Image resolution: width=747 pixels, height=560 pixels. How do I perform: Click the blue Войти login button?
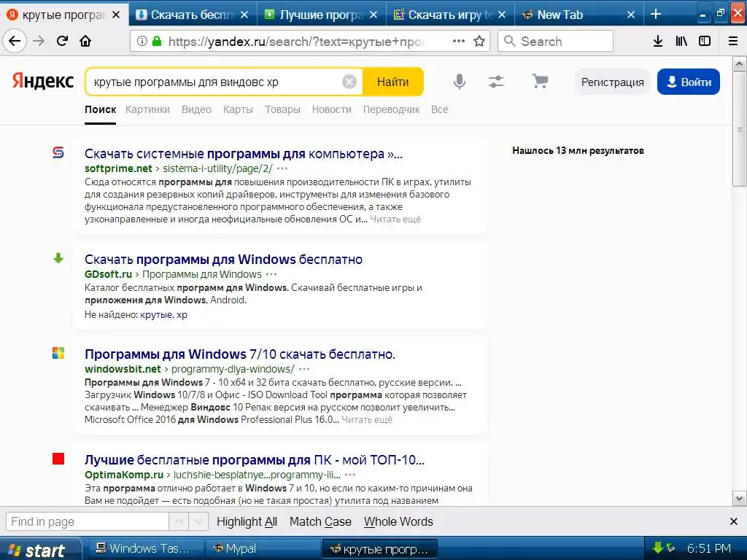(689, 82)
